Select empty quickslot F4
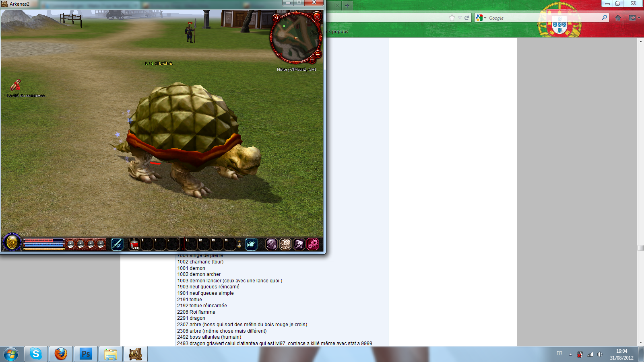This screenshot has height=362, width=644. (230, 244)
